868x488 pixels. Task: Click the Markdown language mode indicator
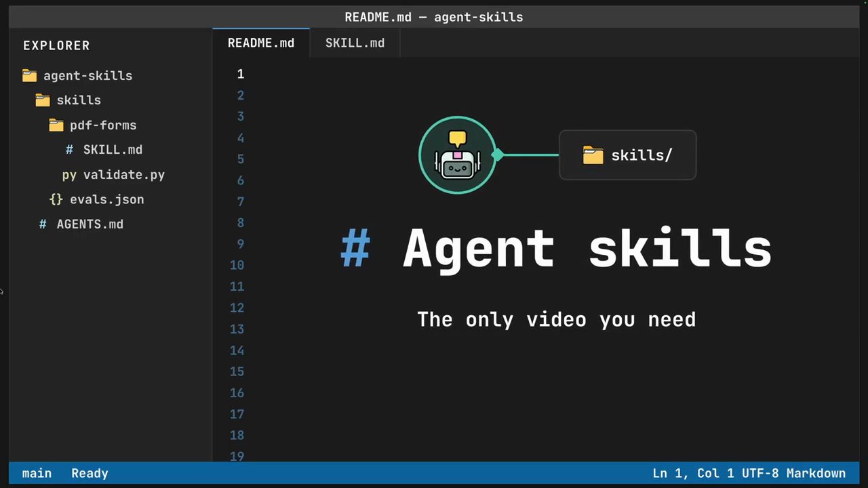pyautogui.click(x=816, y=473)
